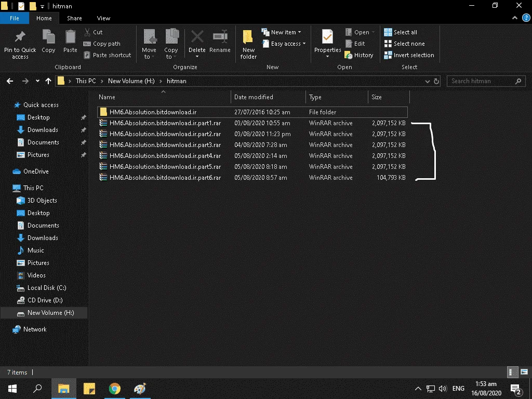Image resolution: width=532 pixels, height=399 pixels.
Task: Sort by the Type column header
Action: click(337, 97)
